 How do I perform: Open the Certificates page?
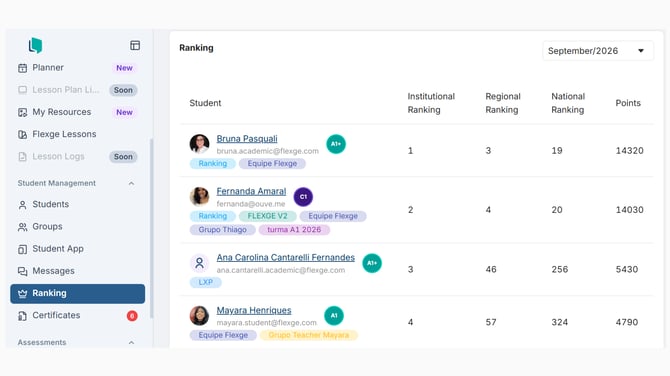click(77, 316)
